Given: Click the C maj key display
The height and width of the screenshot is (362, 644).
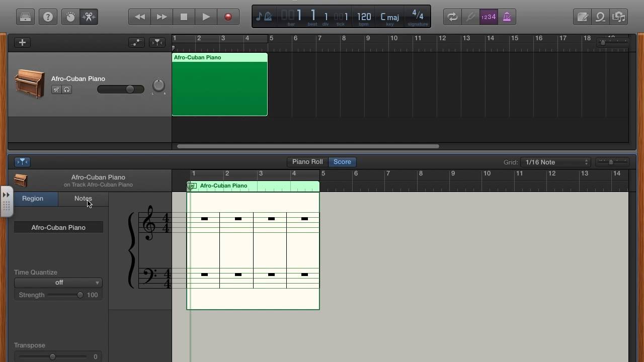Looking at the screenshot, I should coord(390,18).
